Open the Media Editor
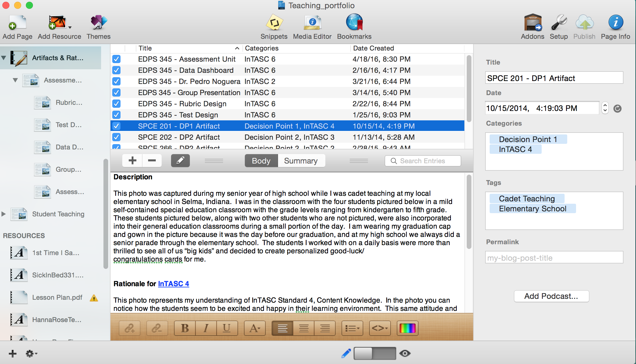 [x=312, y=23]
